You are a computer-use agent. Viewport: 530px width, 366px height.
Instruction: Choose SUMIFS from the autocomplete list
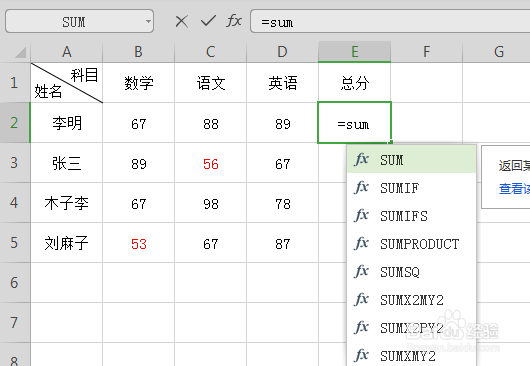point(411,216)
